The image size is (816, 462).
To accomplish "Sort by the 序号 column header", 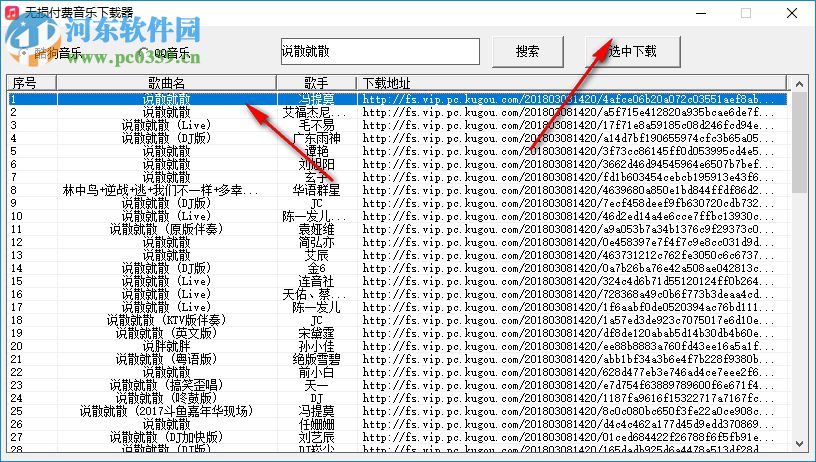I will (x=31, y=83).
